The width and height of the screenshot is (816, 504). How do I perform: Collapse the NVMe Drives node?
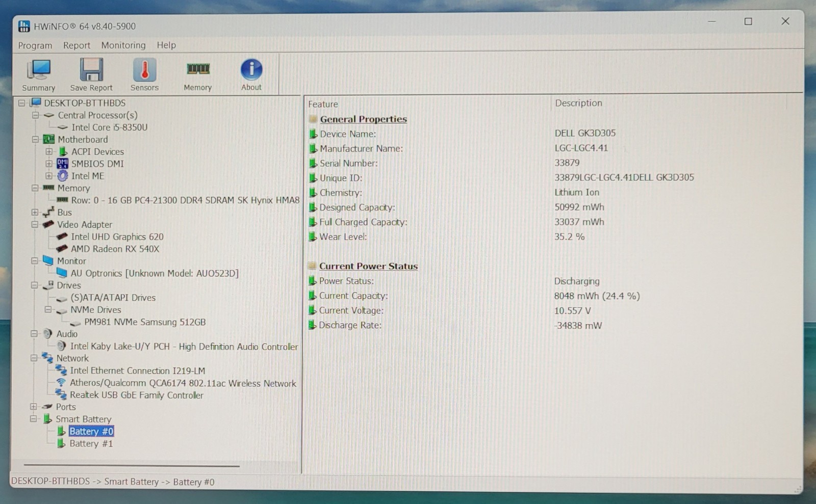(48, 309)
